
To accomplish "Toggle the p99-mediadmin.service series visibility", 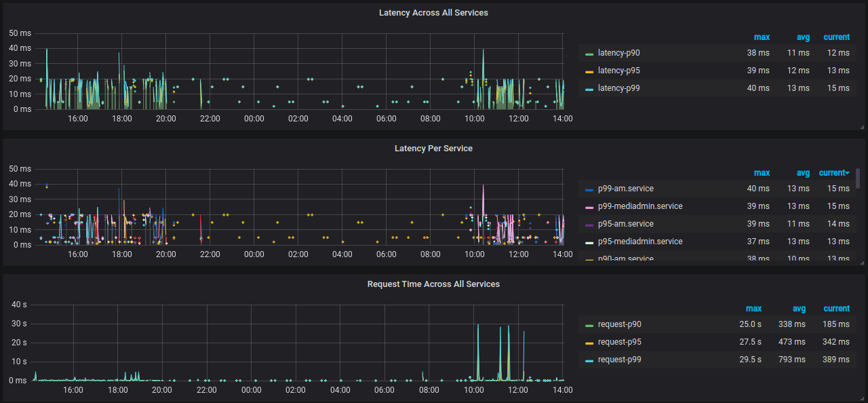I will point(640,206).
